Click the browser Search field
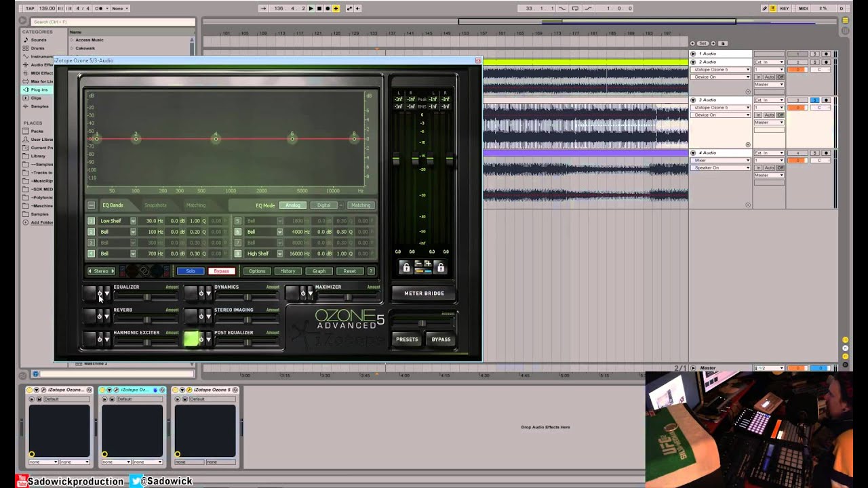868x488 pixels. (113, 22)
